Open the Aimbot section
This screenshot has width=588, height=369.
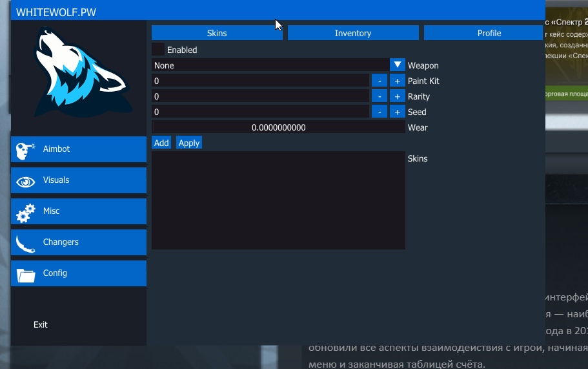tap(78, 149)
